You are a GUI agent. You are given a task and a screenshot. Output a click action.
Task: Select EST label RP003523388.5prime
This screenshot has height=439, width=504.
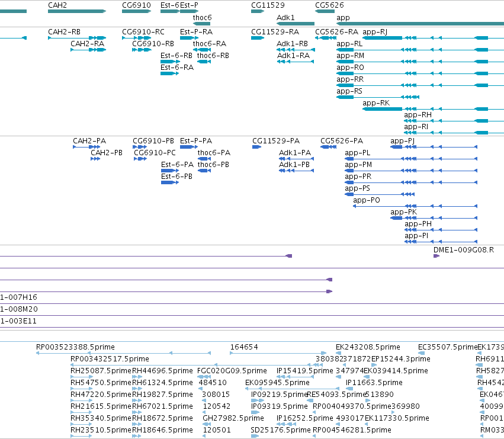[75, 347]
